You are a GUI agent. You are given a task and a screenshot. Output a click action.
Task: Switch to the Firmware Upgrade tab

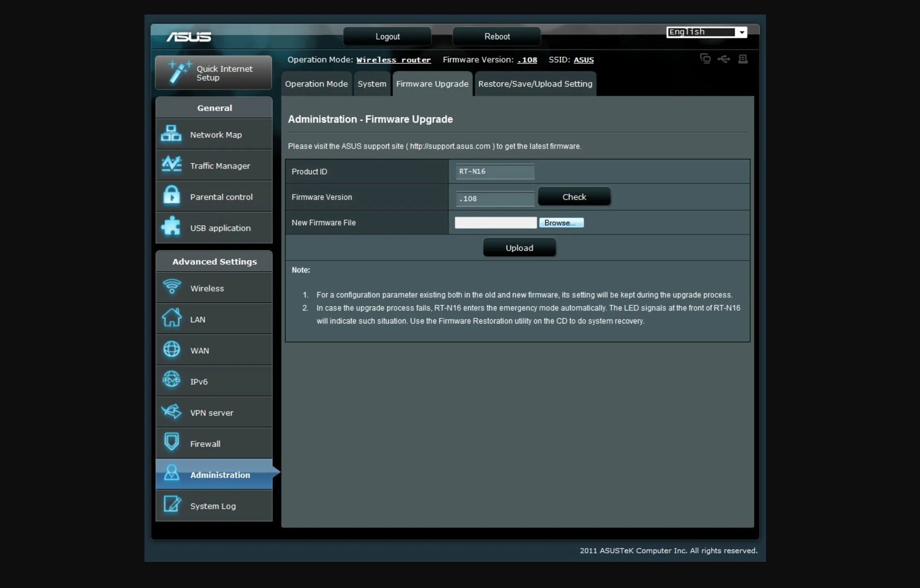click(x=432, y=83)
